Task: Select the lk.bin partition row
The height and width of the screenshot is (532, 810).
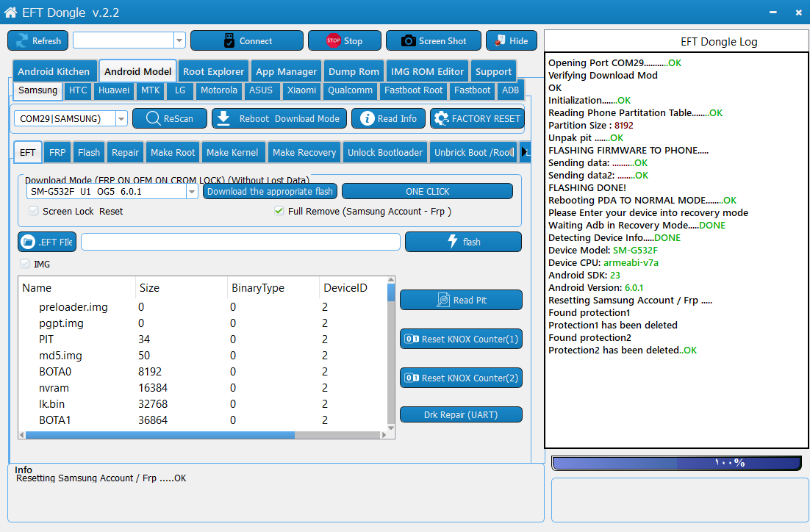Action: [x=203, y=404]
